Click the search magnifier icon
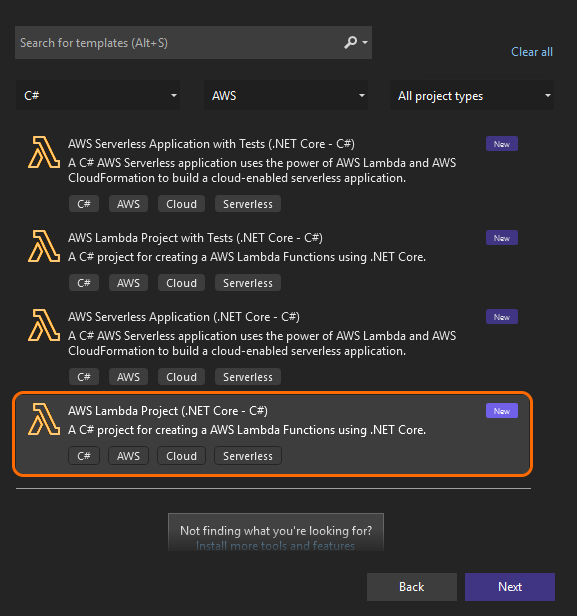The width and height of the screenshot is (577, 616). (350, 42)
